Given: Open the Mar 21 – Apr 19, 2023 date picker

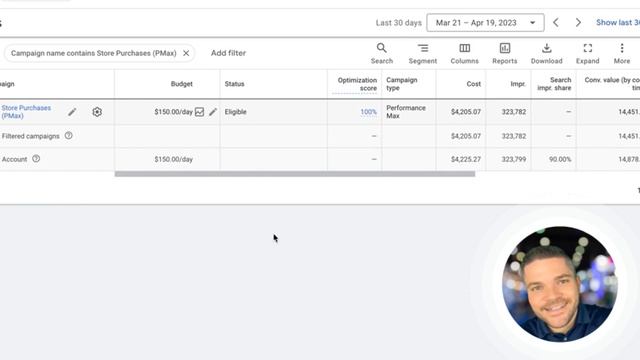Looking at the screenshot, I should pos(485,22).
